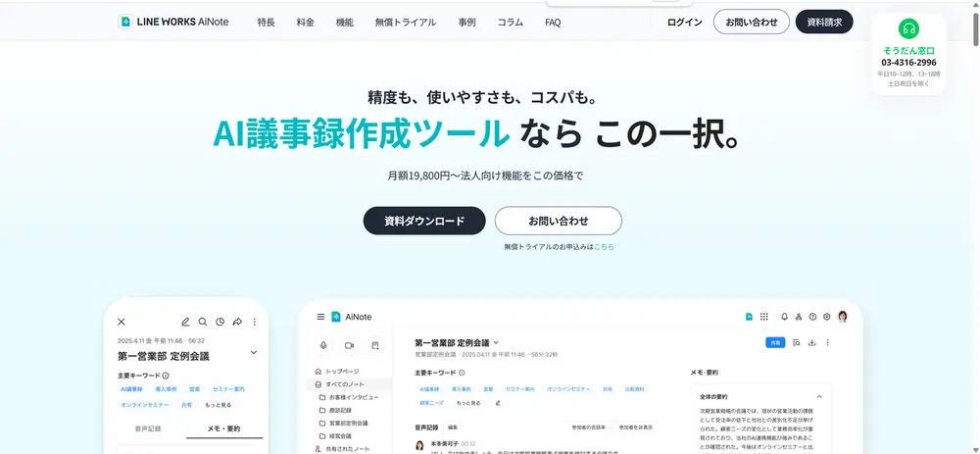Screen dimensions: 980x454
Task: Click もっと見る in mobile keywords
Action: [219, 405]
